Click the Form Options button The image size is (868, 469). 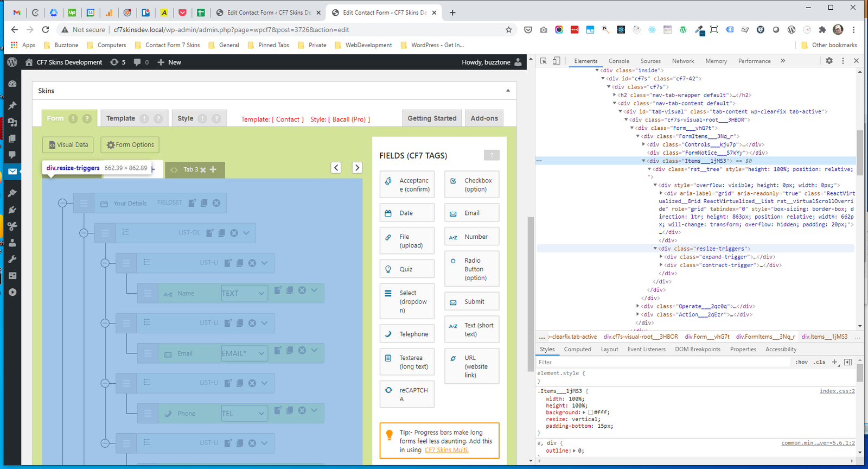(130, 145)
